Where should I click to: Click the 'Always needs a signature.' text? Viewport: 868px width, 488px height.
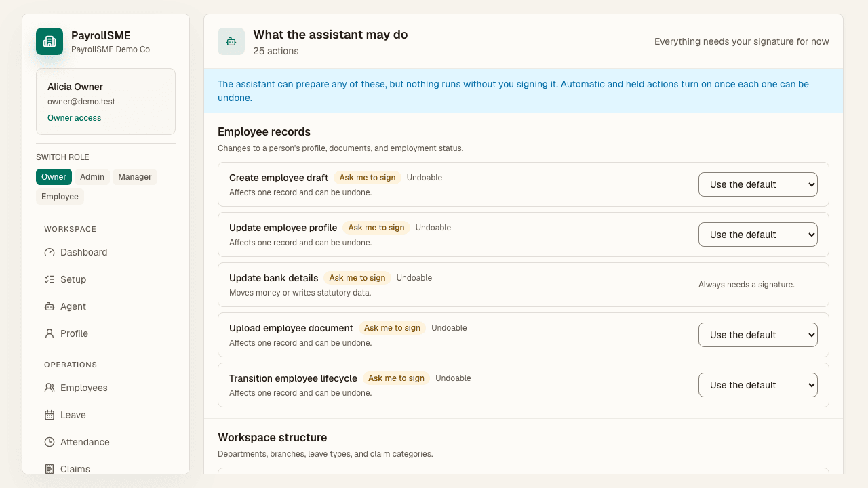point(746,285)
